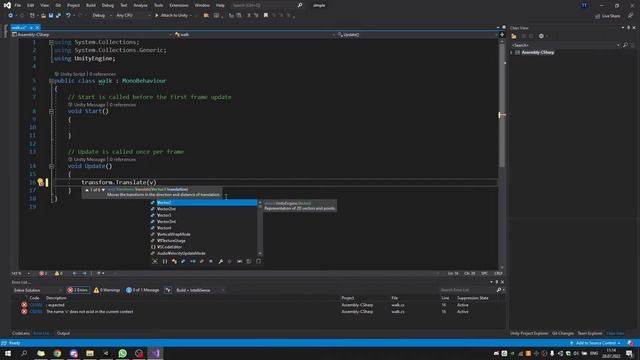Viewport: 640px width, 360px height.
Task: Open the editor zoom level dropdown
Action: [x=20, y=273]
